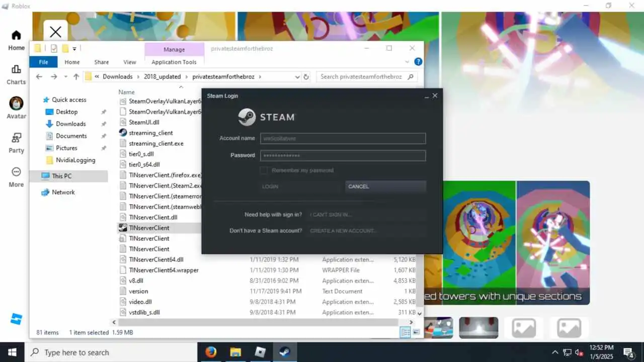Open the Application Tools tab
The image size is (644, 362).
pyautogui.click(x=174, y=62)
